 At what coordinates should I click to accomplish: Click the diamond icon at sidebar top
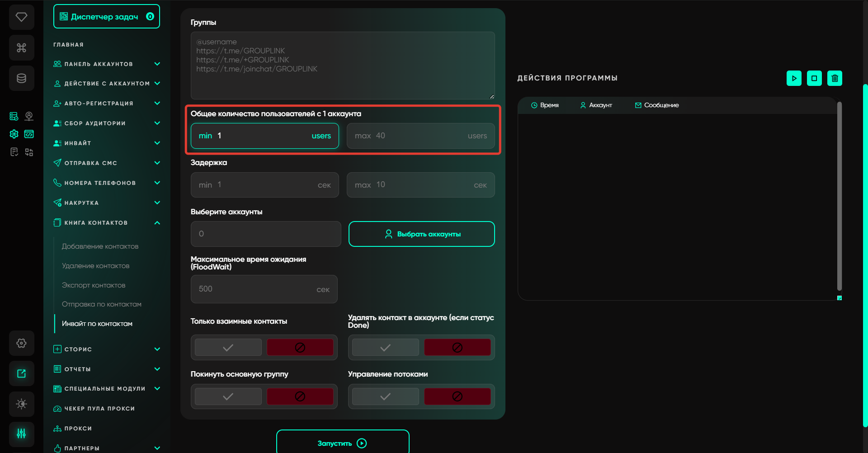[x=21, y=17]
